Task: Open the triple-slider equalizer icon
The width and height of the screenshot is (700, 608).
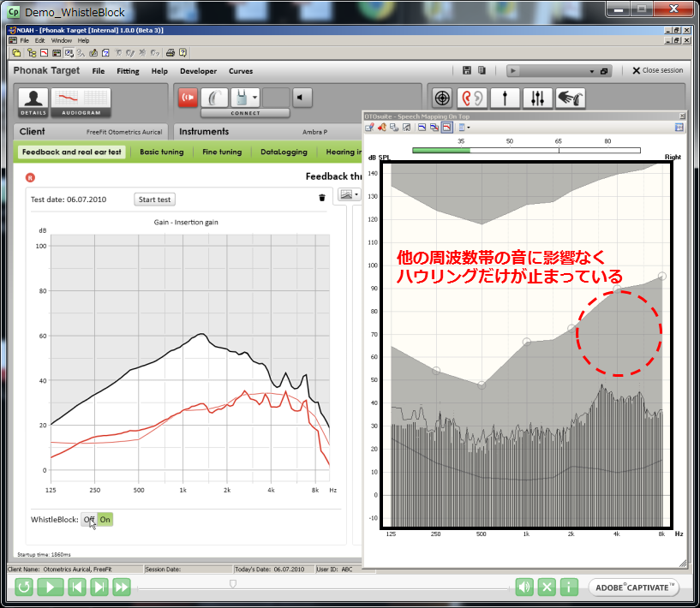Action: point(537,98)
